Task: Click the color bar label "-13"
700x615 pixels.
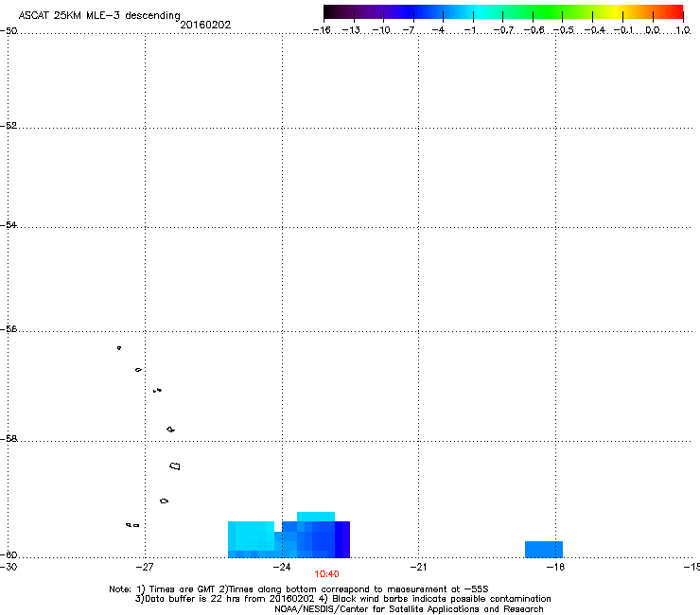Action: [x=352, y=30]
